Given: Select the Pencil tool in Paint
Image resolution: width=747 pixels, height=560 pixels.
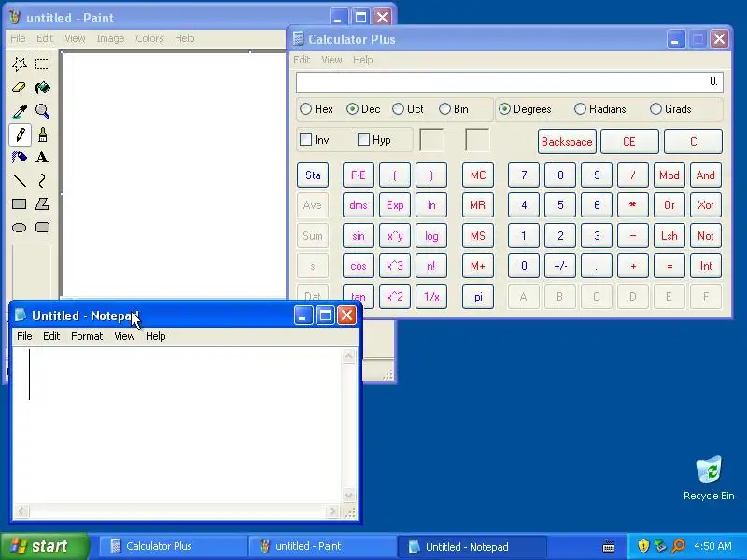Looking at the screenshot, I should pyautogui.click(x=20, y=134).
